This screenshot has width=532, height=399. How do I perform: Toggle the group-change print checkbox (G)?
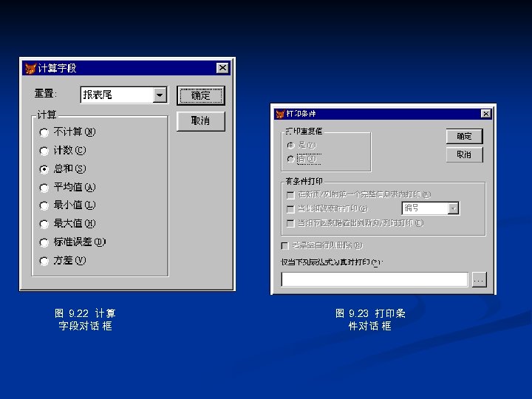[x=290, y=209]
